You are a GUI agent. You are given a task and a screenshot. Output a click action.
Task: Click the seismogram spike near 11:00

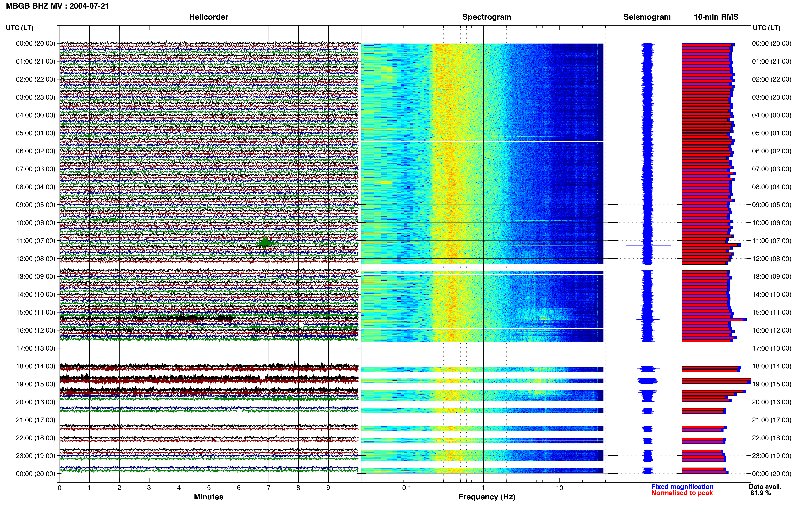(x=648, y=246)
